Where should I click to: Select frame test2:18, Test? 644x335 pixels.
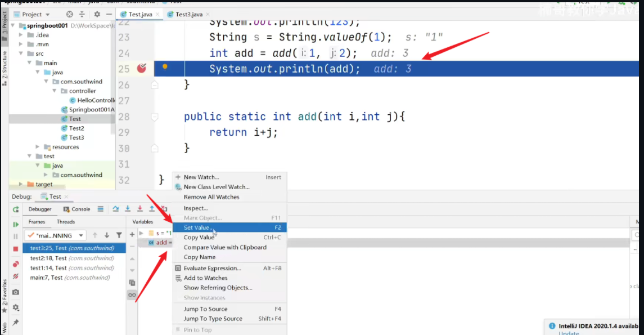pyautogui.click(x=74, y=258)
